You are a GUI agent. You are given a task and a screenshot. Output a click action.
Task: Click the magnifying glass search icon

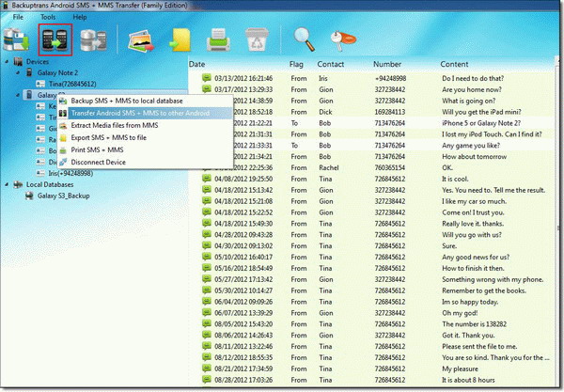tap(304, 39)
